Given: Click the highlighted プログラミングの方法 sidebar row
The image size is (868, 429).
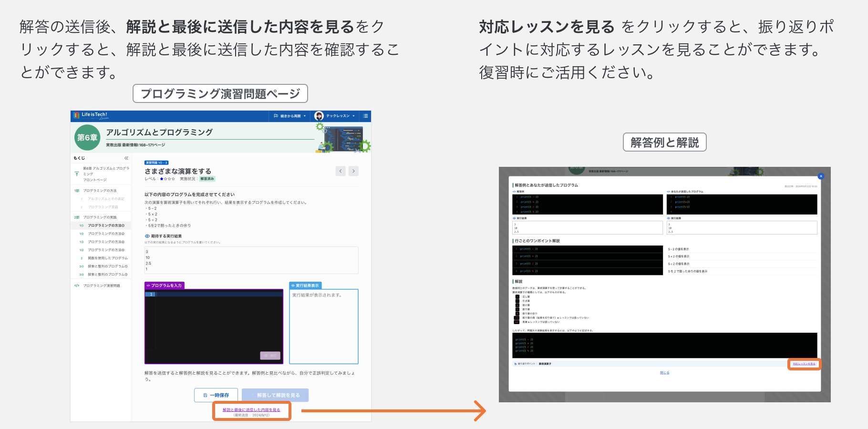Looking at the screenshot, I should 102,225.
